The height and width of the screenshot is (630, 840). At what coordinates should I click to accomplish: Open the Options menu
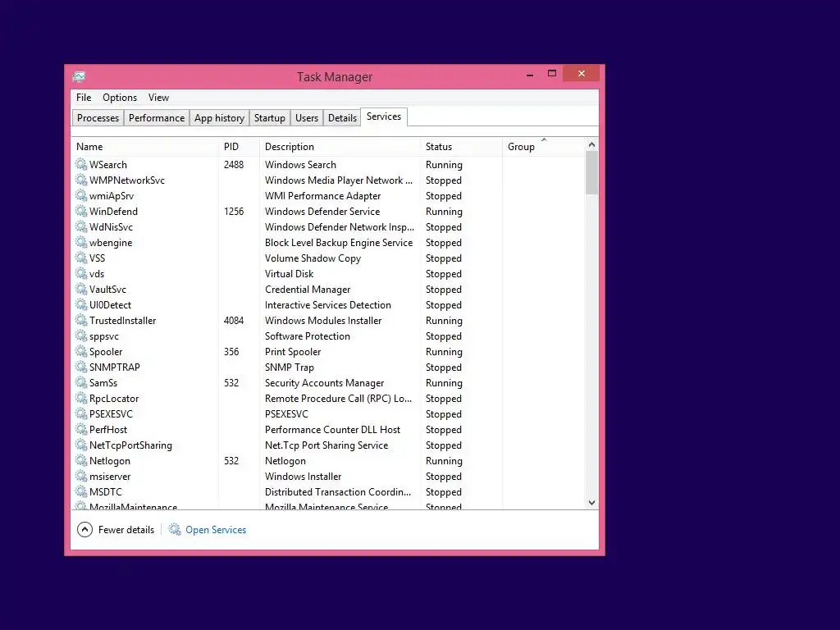[120, 98]
